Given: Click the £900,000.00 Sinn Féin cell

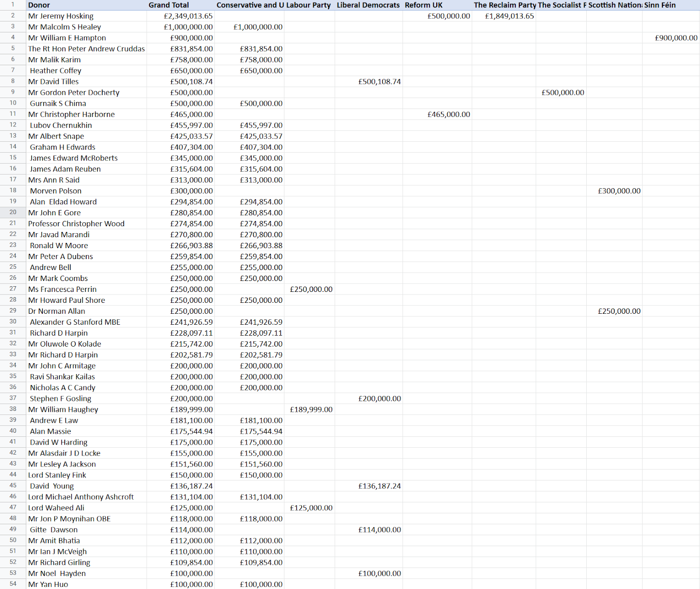Looking at the screenshot, I should (x=671, y=38).
